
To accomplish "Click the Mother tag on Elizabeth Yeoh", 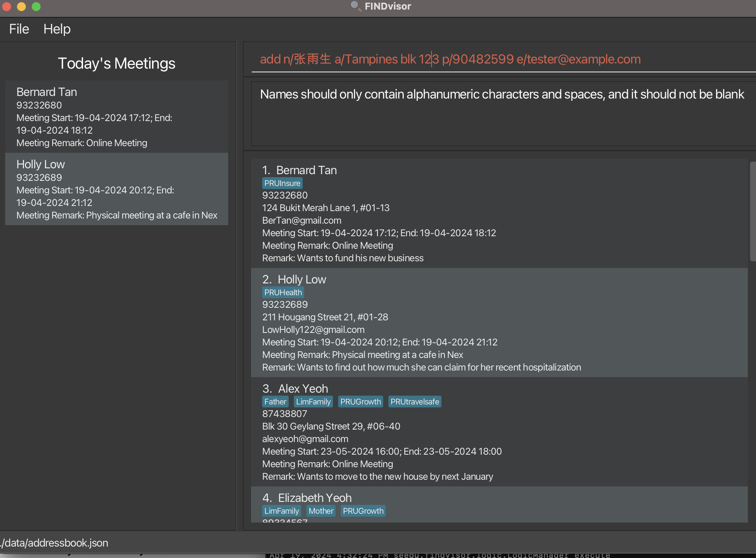I will [321, 511].
